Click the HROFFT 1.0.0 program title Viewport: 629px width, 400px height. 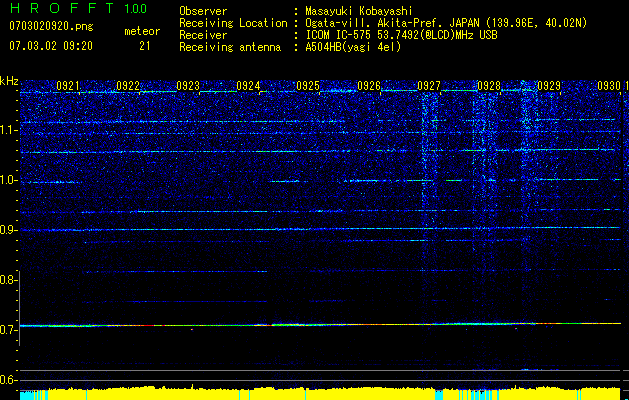78,8
